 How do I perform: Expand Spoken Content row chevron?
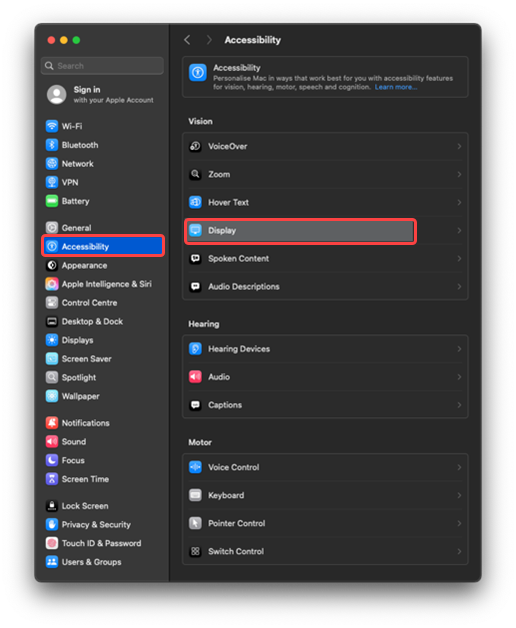point(459,259)
